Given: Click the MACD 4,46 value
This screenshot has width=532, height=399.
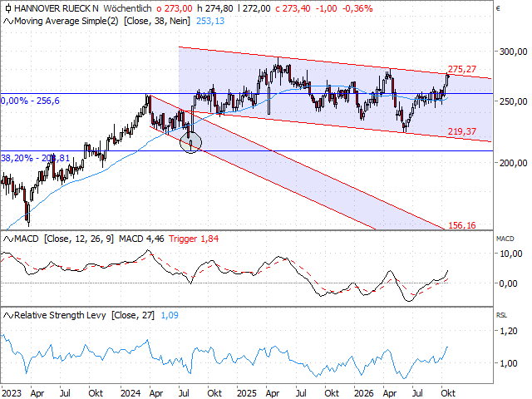Looking at the screenshot, I should click(141, 239).
